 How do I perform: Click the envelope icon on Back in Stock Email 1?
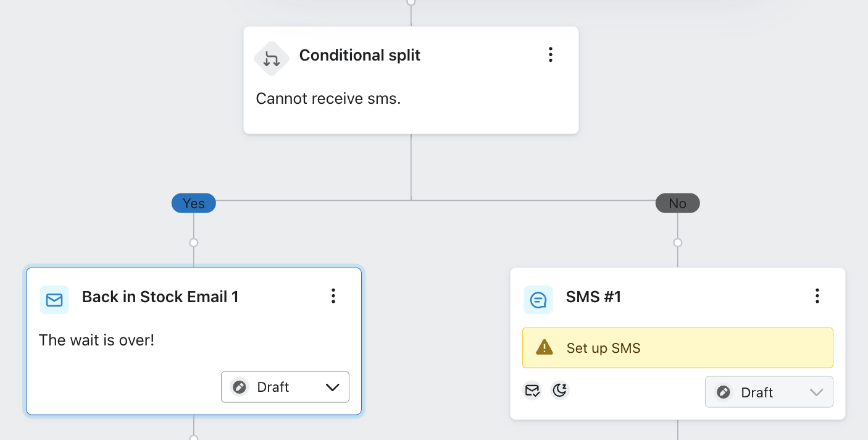pos(54,300)
